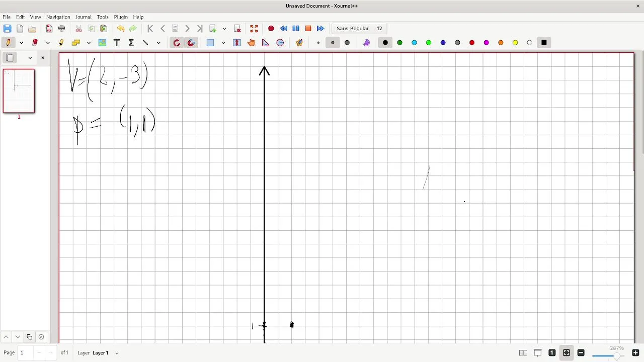The height and width of the screenshot is (362, 644).
Task: Open the Navigation menu
Action: coord(58,17)
